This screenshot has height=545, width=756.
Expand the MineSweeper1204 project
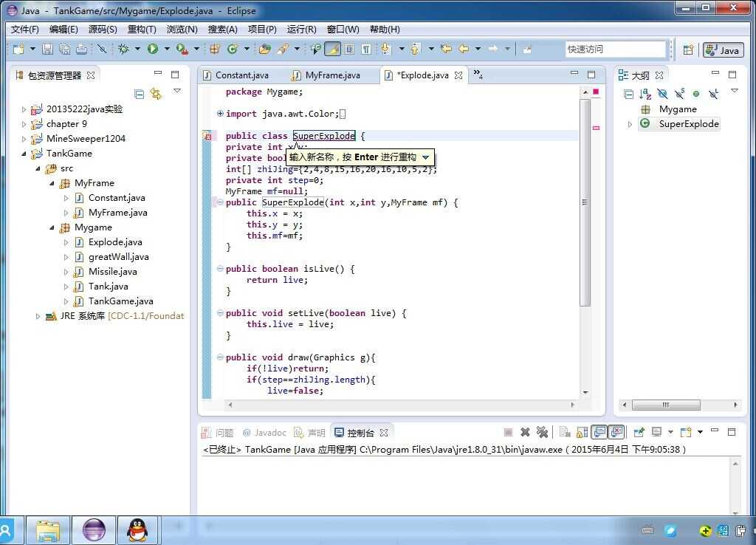point(24,139)
